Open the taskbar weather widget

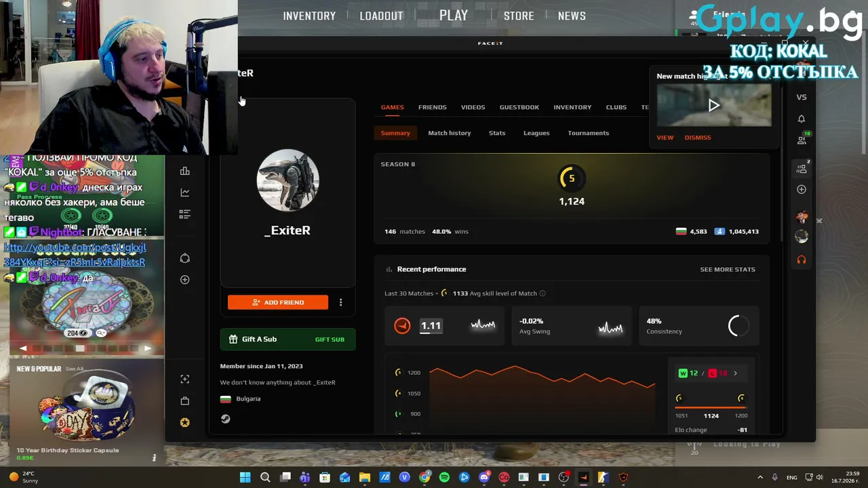[x=24, y=477]
